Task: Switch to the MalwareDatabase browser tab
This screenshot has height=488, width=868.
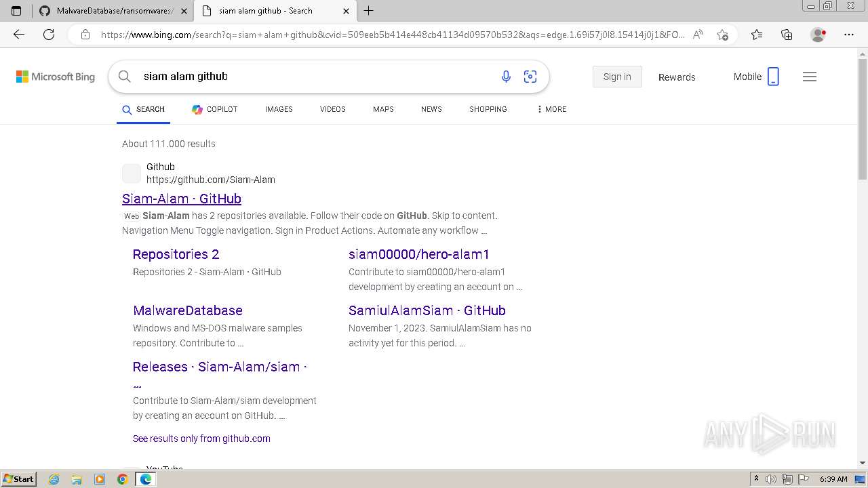Action: [113, 11]
